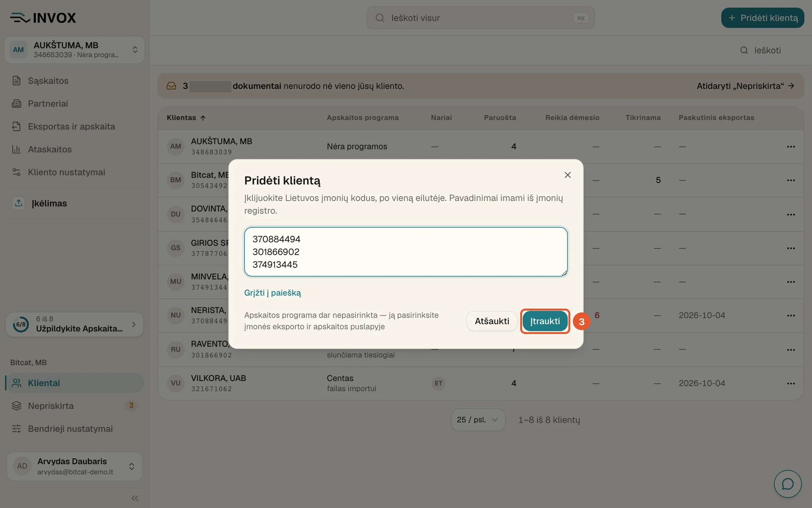Image resolution: width=812 pixels, height=508 pixels.
Task: Open the 6 iš 8 onboarding progress card
Action: [75, 324]
